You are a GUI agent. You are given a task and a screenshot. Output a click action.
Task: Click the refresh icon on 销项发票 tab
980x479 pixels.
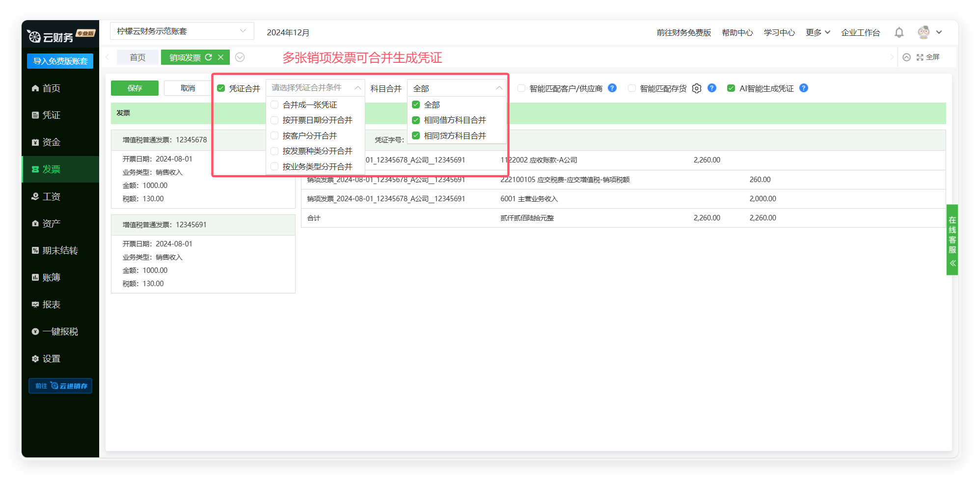(209, 57)
